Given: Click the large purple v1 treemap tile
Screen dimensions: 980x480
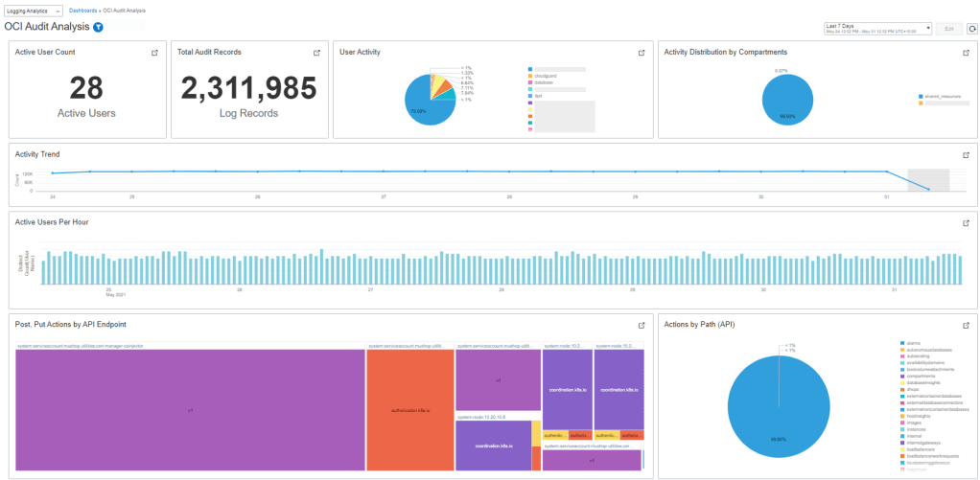Looking at the screenshot, I should [x=190, y=409].
